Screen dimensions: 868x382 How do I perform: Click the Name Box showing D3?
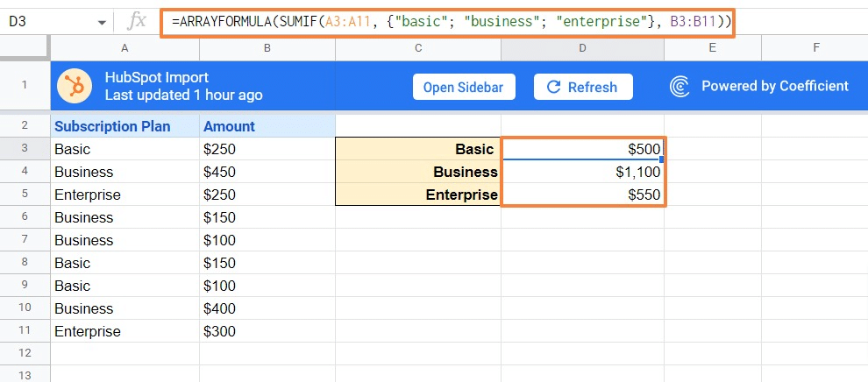pos(44,22)
